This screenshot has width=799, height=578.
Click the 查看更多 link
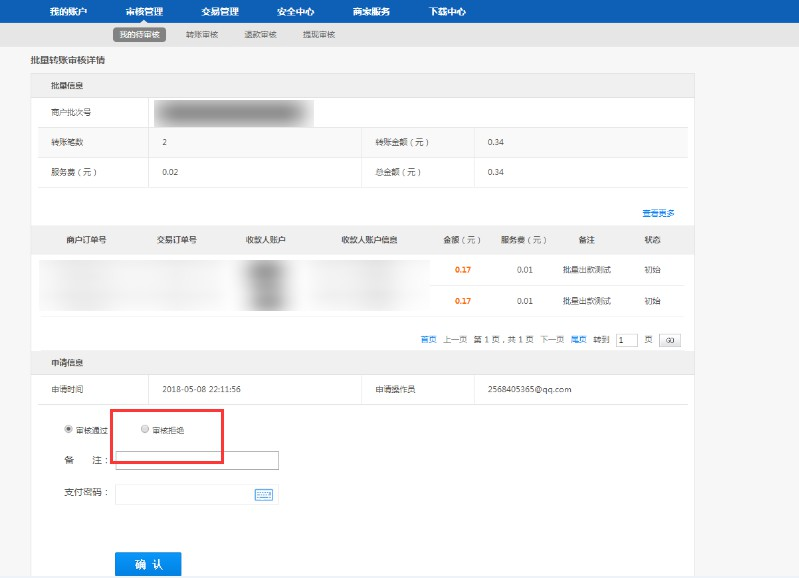pyautogui.click(x=658, y=213)
